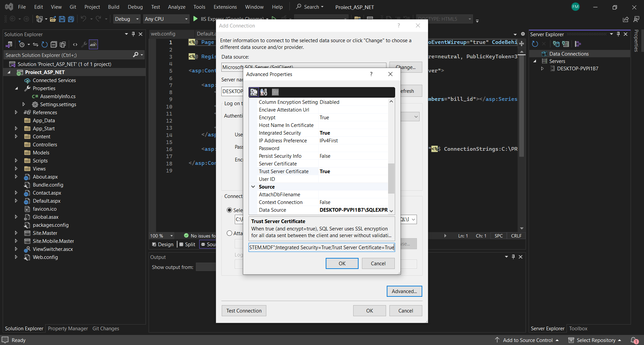Open editor settings gear icon
This screenshot has width=644, height=345.
523,34
